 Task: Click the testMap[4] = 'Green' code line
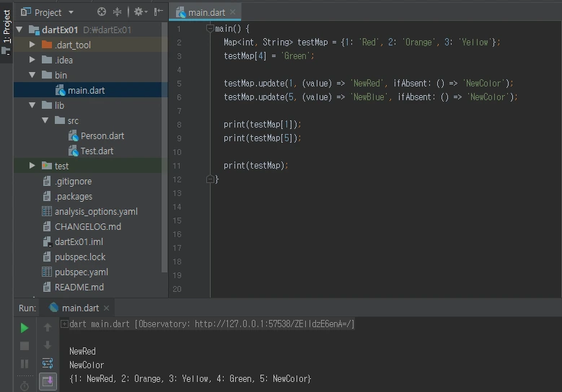point(268,56)
